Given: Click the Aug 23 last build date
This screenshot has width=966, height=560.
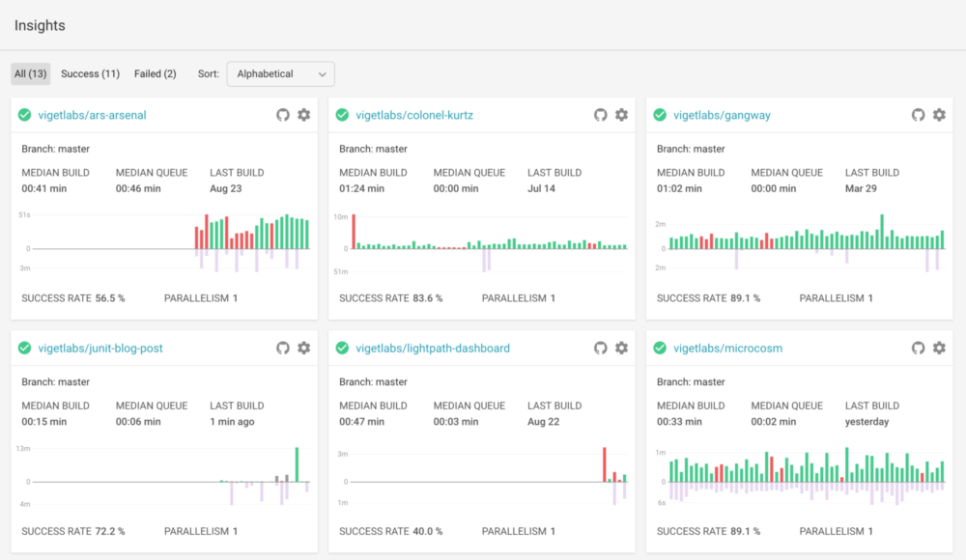Looking at the screenshot, I should point(226,188).
